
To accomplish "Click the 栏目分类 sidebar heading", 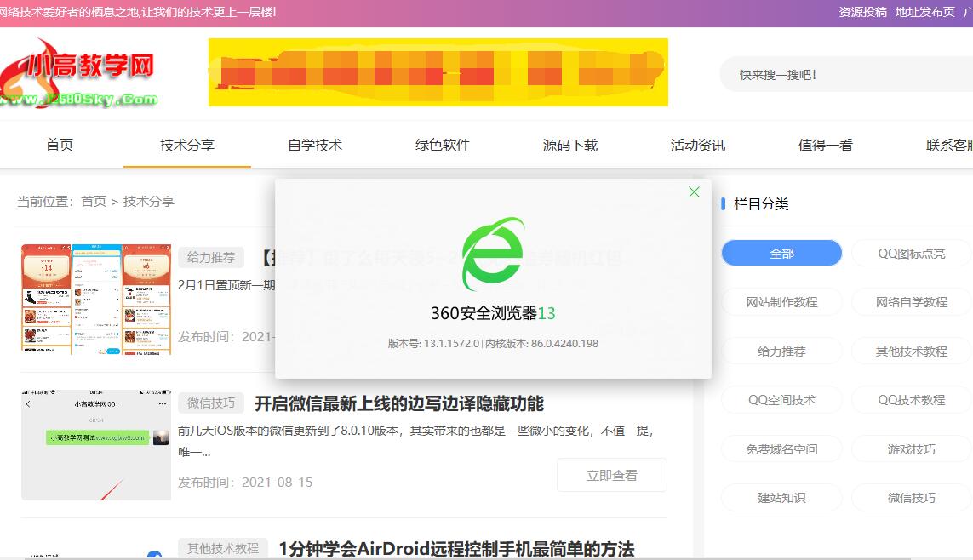I will click(761, 204).
